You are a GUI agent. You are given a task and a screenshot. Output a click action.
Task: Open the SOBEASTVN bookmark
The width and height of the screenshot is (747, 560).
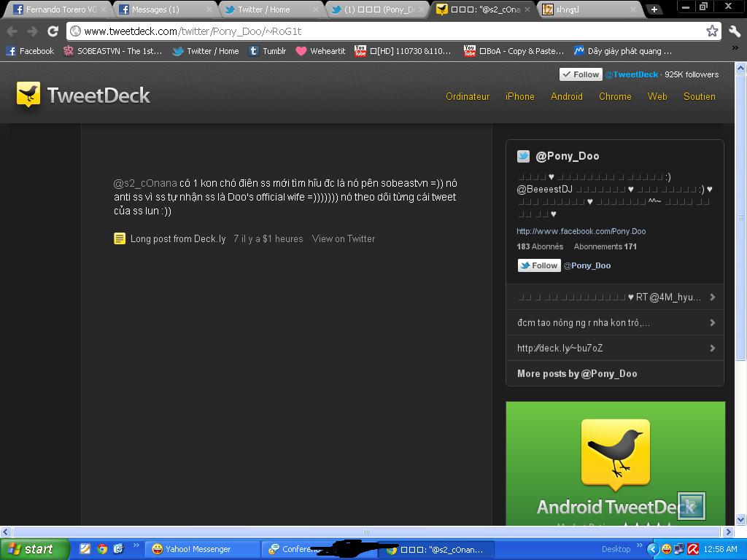pyautogui.click(x=112, y=51)
